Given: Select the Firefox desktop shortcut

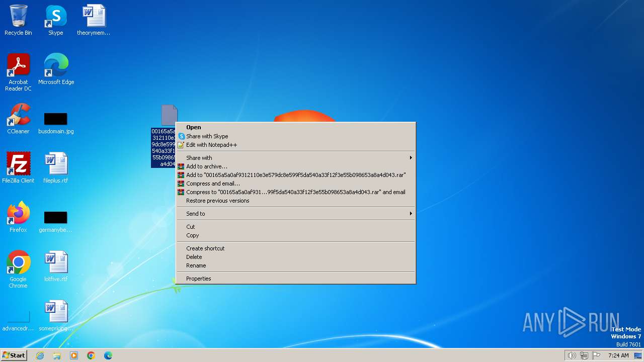Looking at the screenshot, I should click(18, 217).
